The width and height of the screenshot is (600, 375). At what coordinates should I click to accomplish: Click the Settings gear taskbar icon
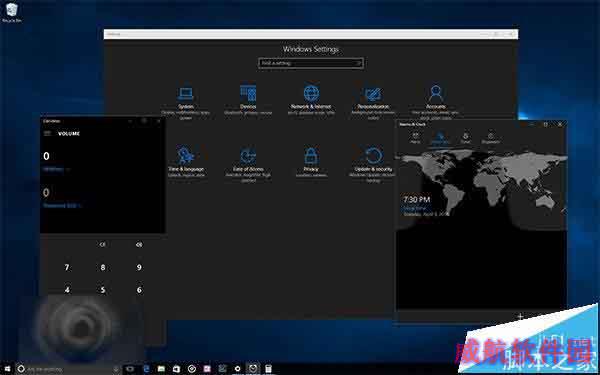click(238, 369)
